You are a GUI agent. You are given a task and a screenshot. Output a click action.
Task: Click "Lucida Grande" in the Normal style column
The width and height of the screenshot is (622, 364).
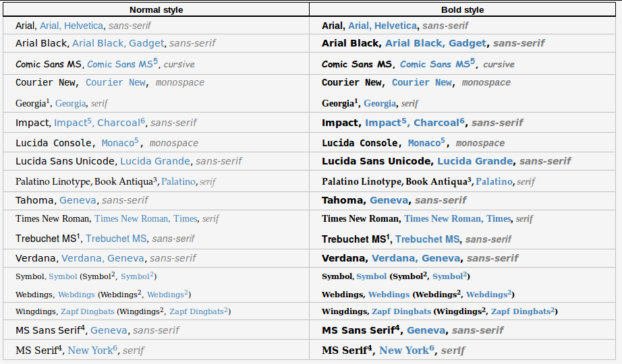[155, 161]
